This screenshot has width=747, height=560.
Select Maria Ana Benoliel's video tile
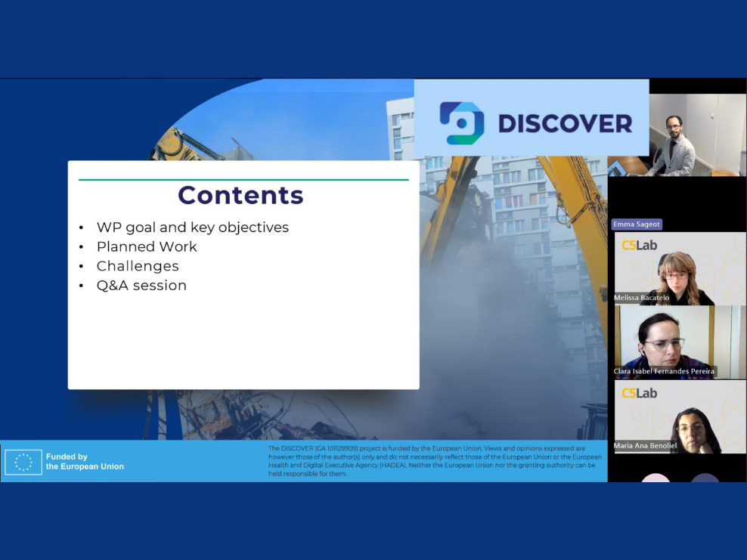click(680, 417)
